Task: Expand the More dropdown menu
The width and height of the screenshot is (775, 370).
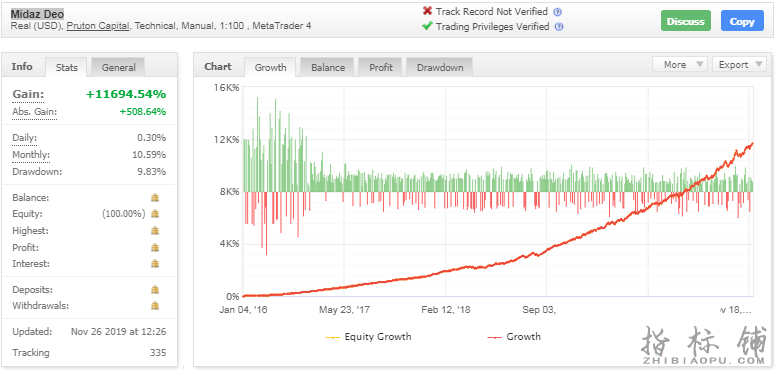Action: click(x=680, y=65)
